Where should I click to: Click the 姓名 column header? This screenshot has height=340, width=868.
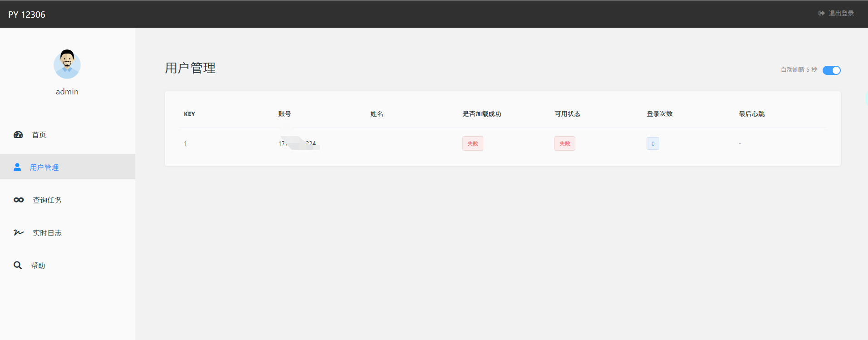pyautogui.click(x=377, y=114)
